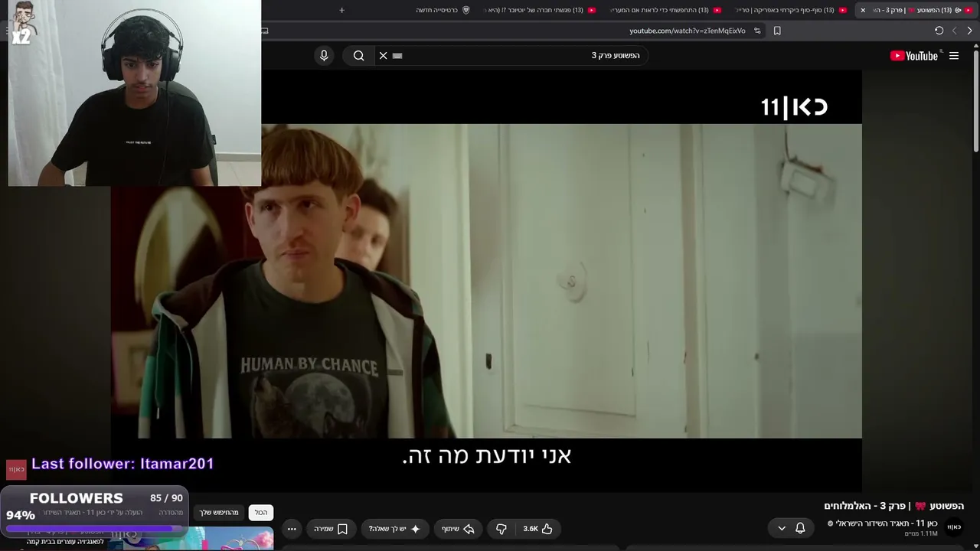Click the video player to pause playback
This screenshot has width=980, height=551.
point(486,281)
